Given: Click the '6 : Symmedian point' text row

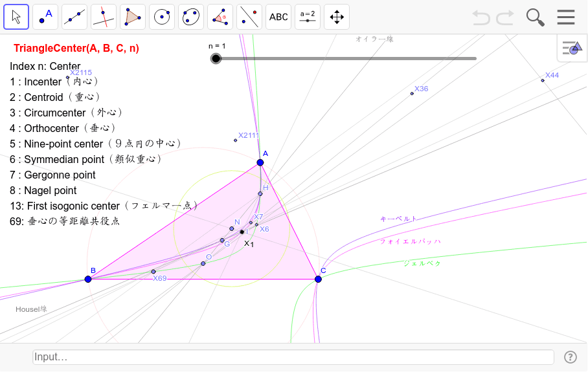Looking at the screenshot, I should point(86,159).
